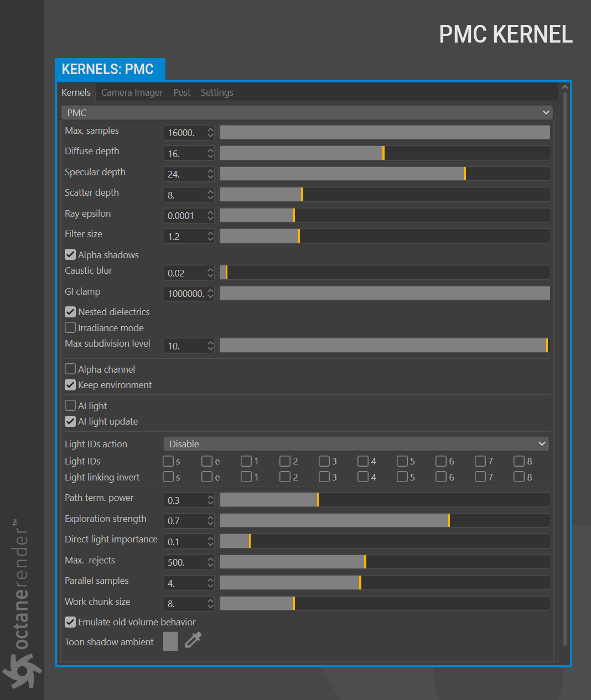This screenshot has width=591, height=700.
Task: Enable the Alpha channel checkbox
Action: tap(70, 369)
